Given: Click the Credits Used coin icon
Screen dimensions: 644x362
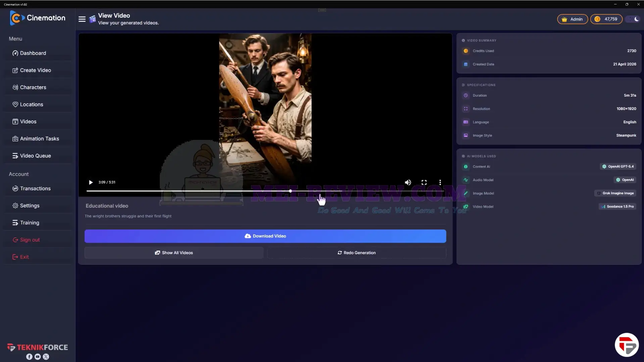Looking at the screenshot, I should point(465,51).
